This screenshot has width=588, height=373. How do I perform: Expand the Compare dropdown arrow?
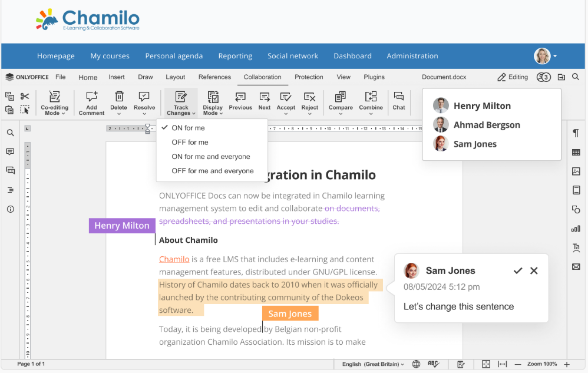341,114
